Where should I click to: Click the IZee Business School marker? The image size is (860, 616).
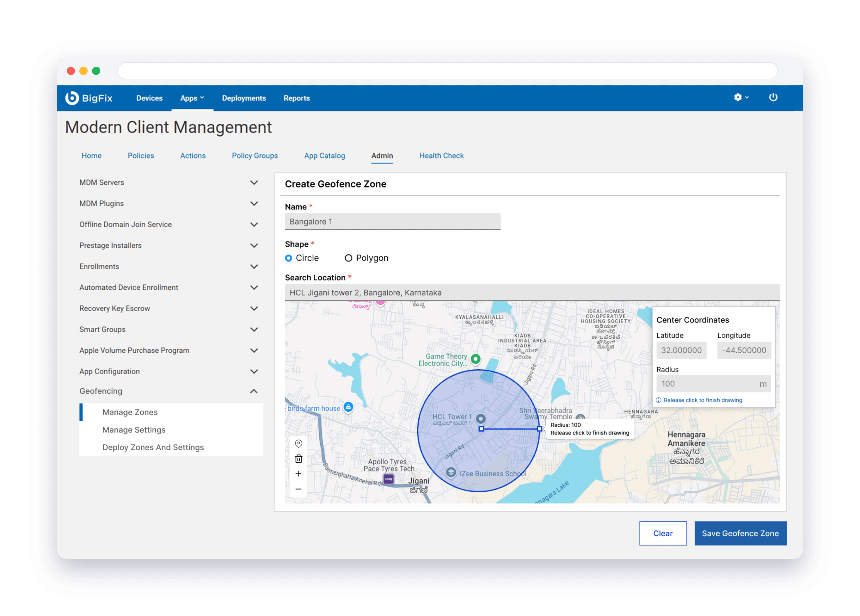pyautogui.click(x=451, y=473)
